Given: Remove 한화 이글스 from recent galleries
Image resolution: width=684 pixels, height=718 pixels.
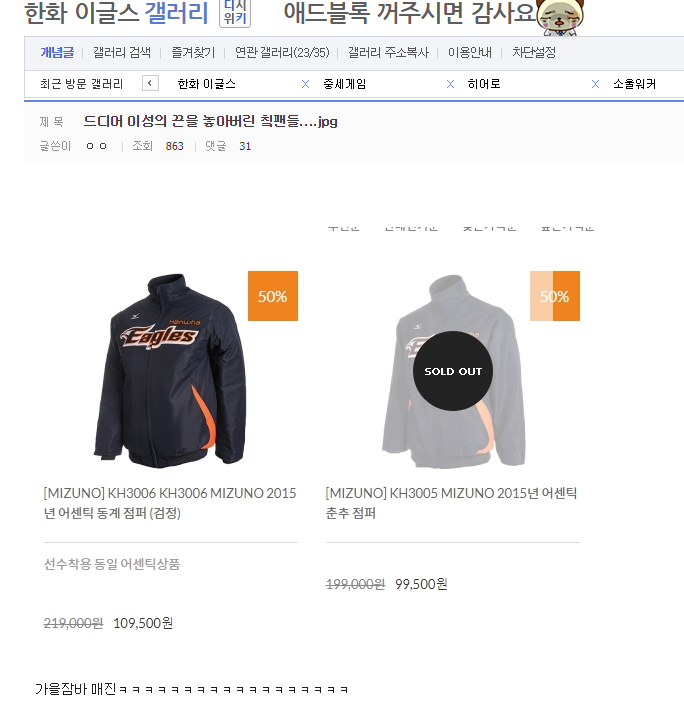Looking at the screenshot, I should pyautogui.click(x=305, y=84).
